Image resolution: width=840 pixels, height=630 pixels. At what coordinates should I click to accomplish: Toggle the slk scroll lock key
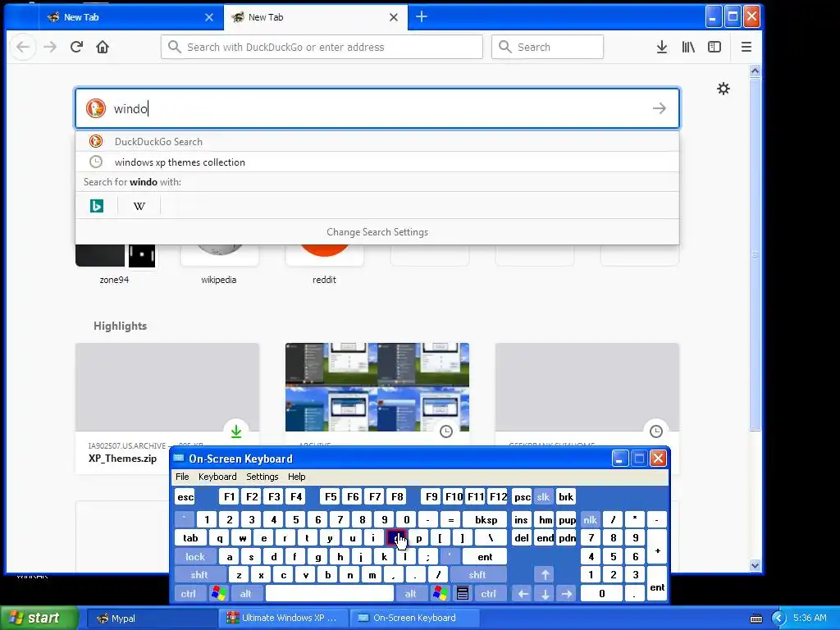[543, 496]
